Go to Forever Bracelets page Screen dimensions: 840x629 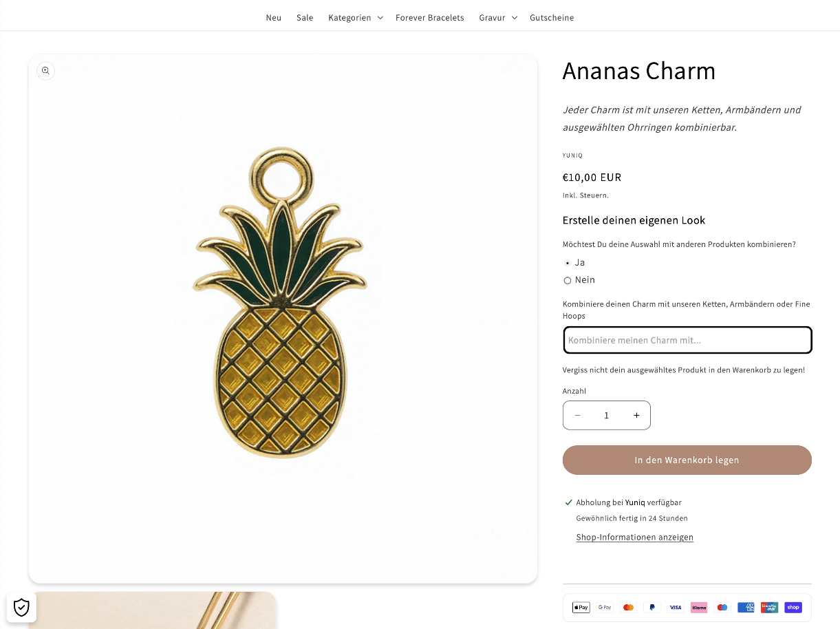pyautogui.click(x=429, y=18)
